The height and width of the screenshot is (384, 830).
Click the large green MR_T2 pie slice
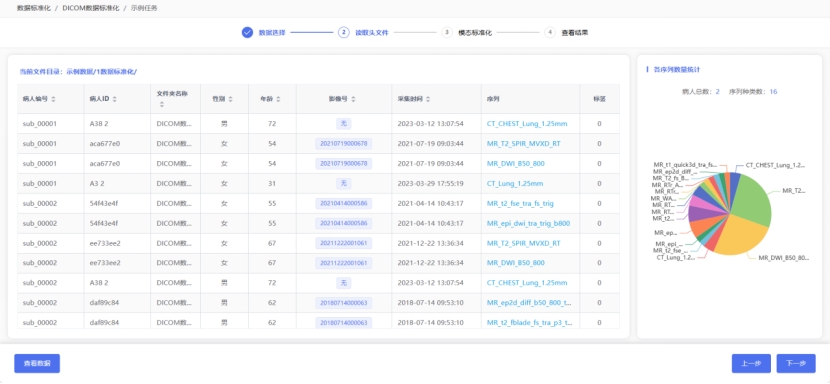(752, 200)
